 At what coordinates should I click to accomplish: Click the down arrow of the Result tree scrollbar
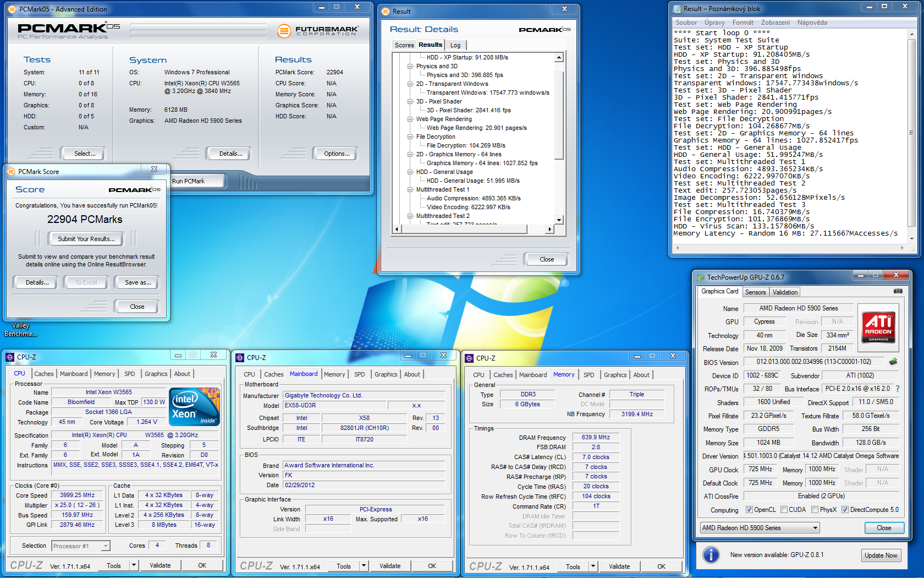(559, 220)
